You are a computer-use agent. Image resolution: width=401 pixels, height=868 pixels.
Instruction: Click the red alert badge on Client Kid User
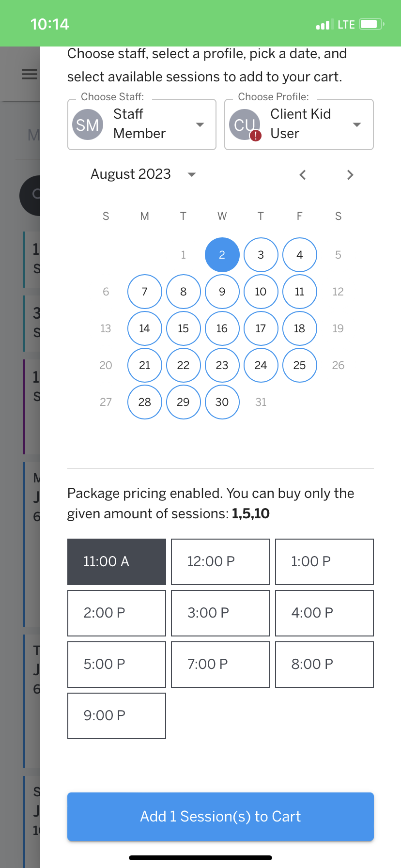[x=256, y=134]
